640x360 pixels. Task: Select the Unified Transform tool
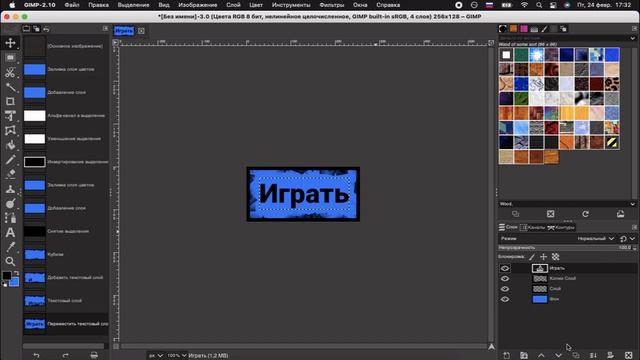10,116
